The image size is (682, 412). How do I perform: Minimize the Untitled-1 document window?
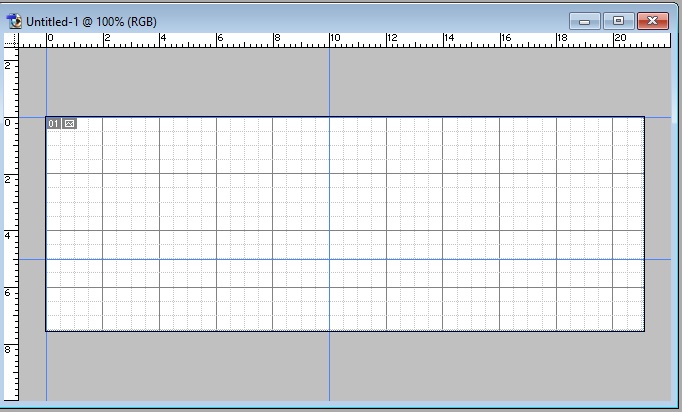[585, 21]
